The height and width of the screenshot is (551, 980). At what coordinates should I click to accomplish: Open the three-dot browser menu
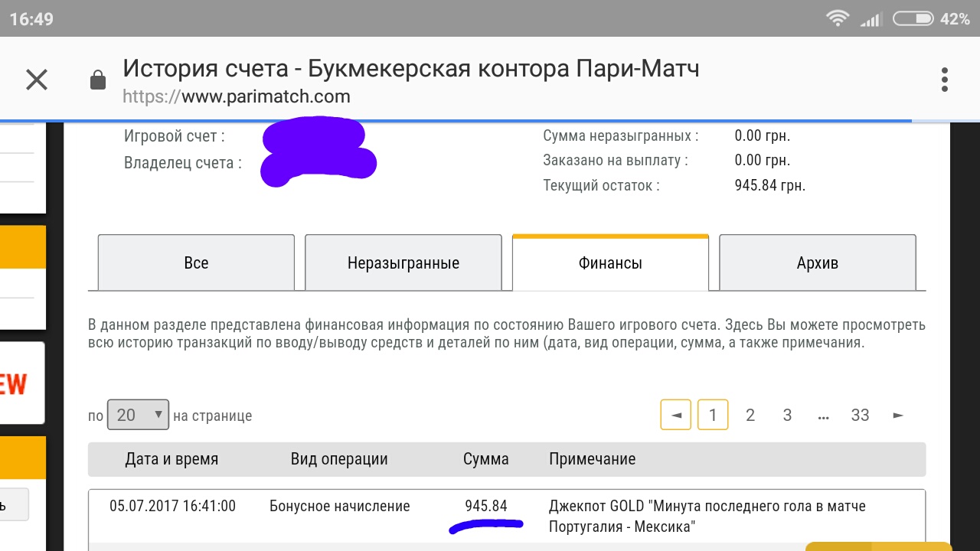[945, 80]
